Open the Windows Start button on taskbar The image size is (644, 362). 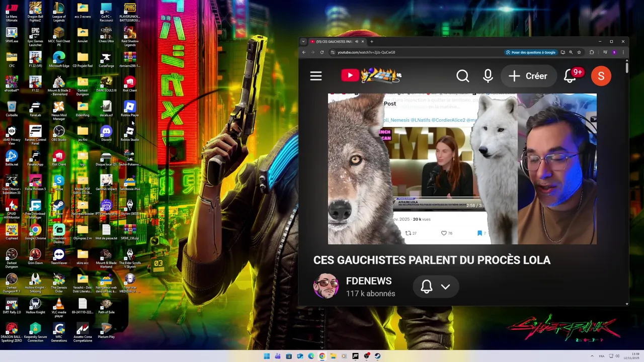(x=267, y=356)
